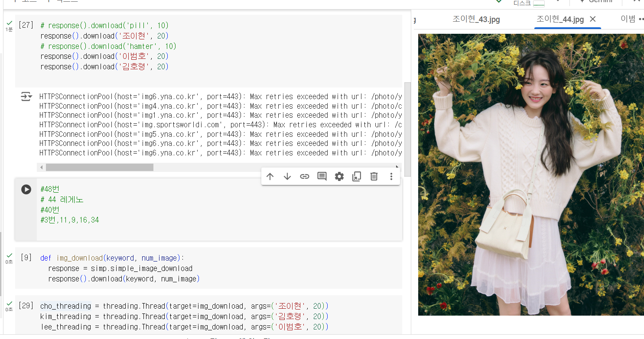The image size is (644, 339).
Task: Click execution count [9]
Action: 26,258
